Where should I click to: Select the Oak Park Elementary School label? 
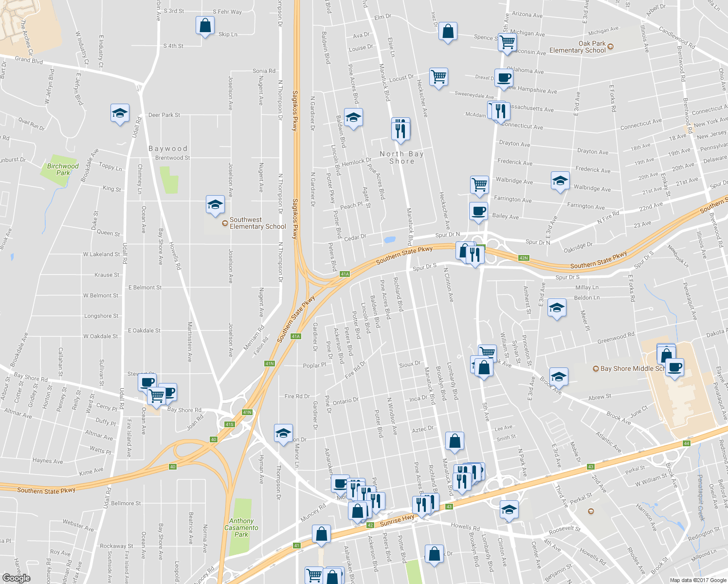(578, 47)
